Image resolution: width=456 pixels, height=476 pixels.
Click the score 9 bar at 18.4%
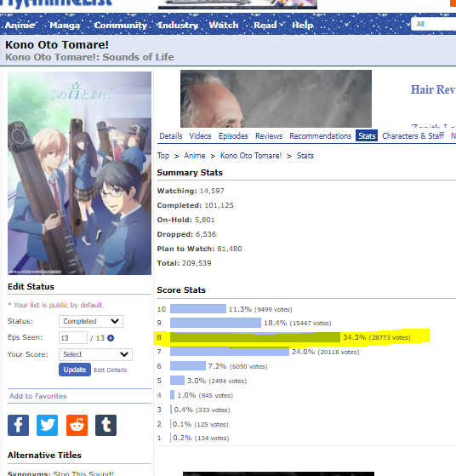(215, 323)
